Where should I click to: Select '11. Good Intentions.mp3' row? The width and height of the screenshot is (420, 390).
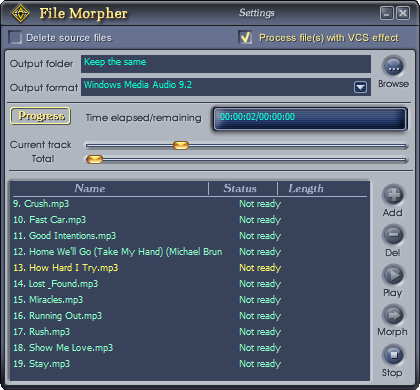pyautogui.click(x=190, y=236)
